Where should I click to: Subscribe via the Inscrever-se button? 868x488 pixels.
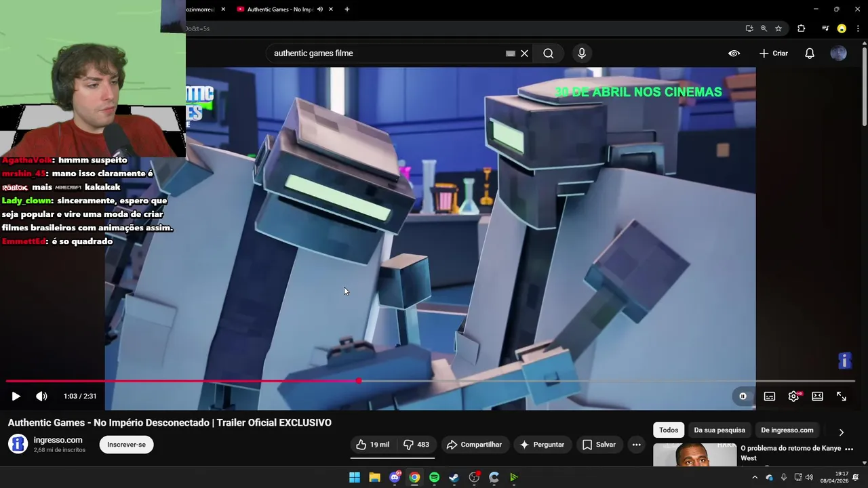coord(126,445)
